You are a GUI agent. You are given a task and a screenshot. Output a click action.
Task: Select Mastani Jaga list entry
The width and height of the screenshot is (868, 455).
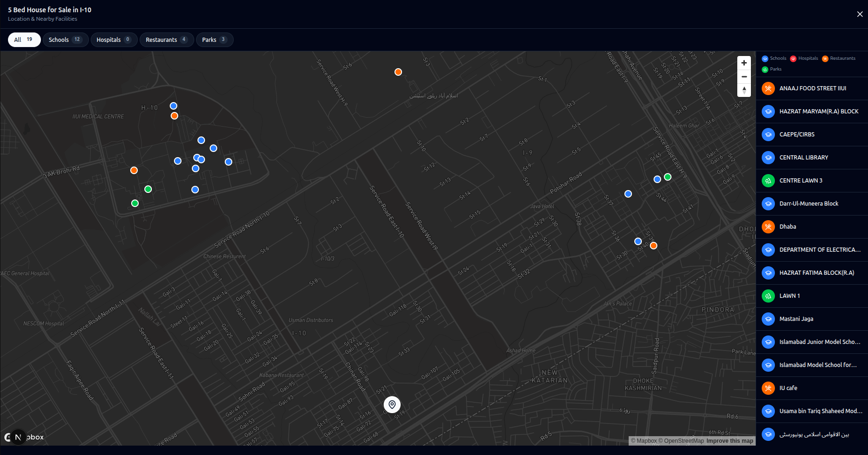[x=812, y=319]
